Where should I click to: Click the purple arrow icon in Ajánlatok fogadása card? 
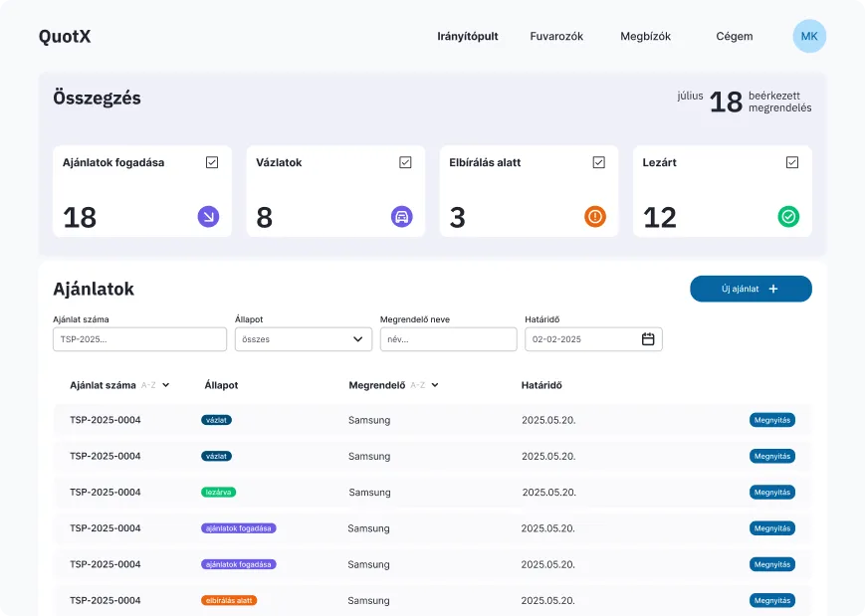(x=208, y=216)
